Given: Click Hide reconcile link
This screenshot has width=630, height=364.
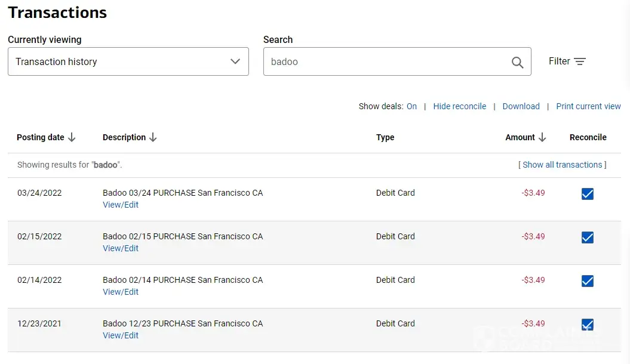Looking at the screenshot, I should pos(459,106).
